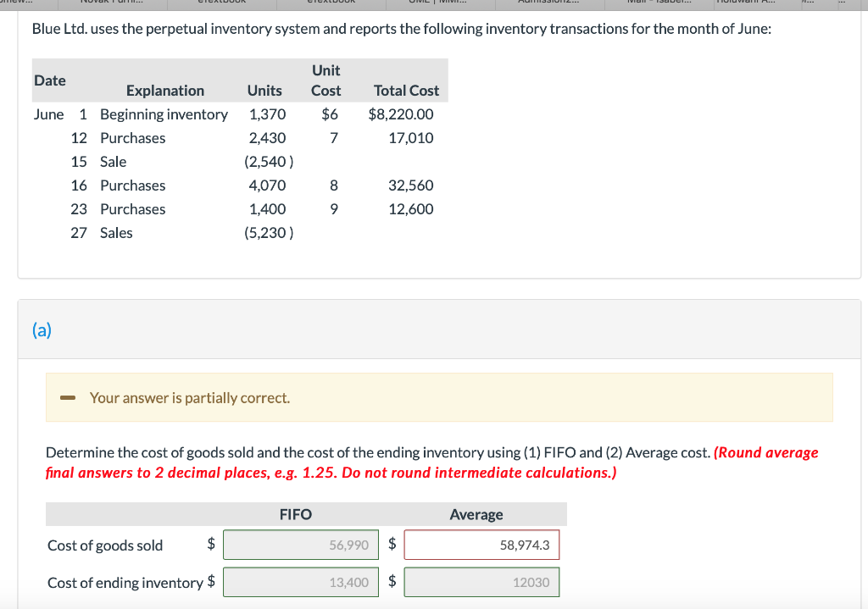Click the FIFO cost of goods sold field
This screenshot has height=609, width=868.
(300, 545)
